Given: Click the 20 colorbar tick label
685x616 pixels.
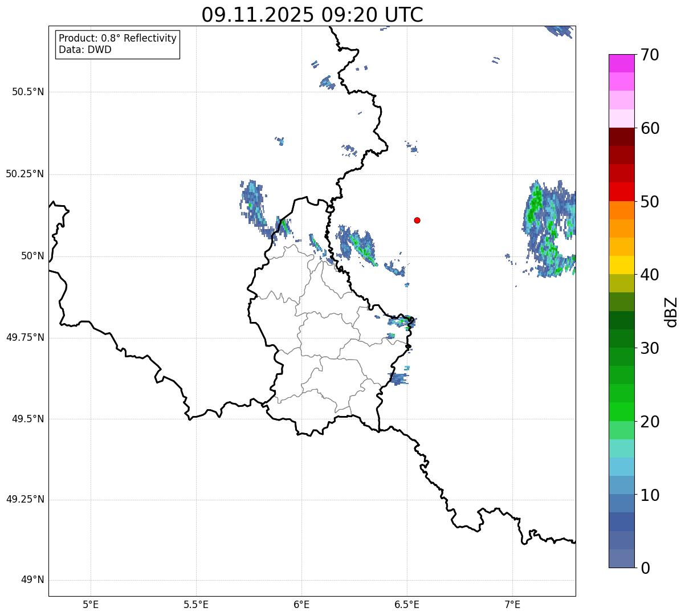Looking at the screenshot, I should pos(650,422).
